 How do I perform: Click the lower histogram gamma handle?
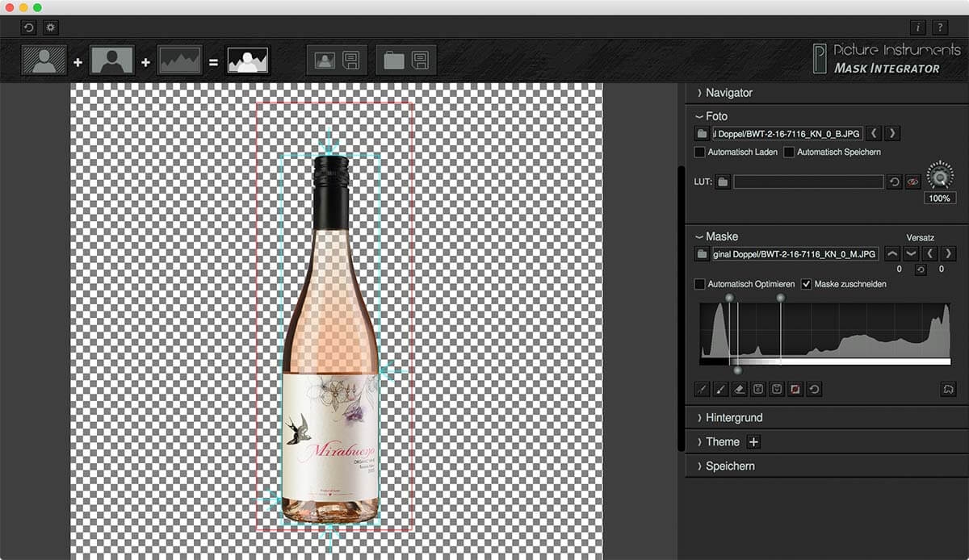tap(737, 370)
